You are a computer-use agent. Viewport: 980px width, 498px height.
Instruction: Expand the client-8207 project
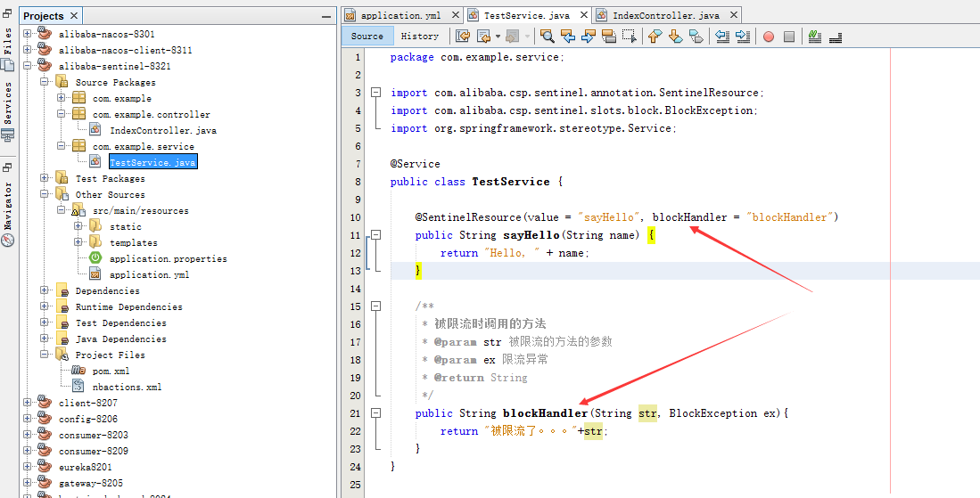(x=28, y=403)
